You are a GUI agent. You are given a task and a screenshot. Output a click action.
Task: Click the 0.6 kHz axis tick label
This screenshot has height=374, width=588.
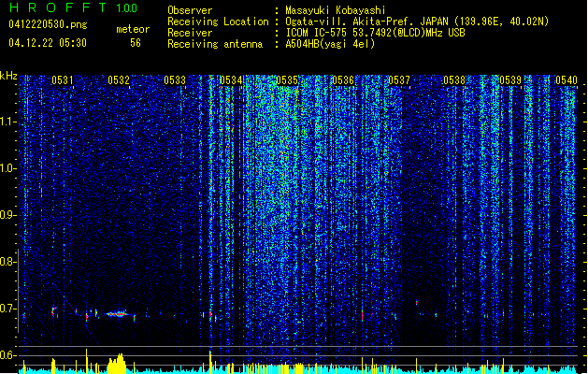[7, 355]
